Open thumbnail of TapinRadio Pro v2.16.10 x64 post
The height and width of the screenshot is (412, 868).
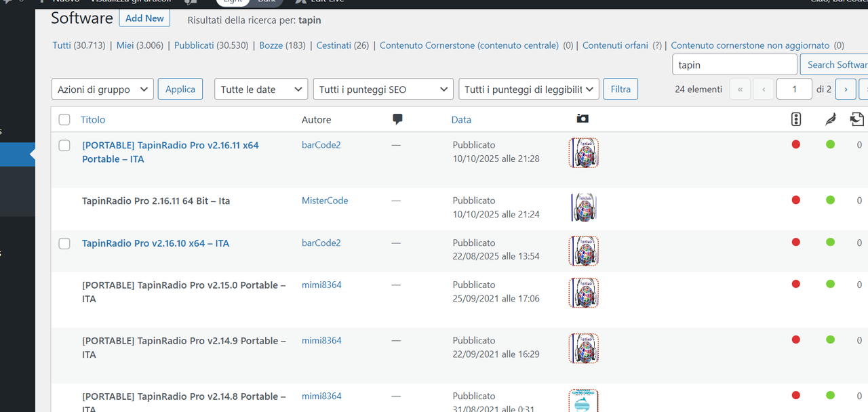[x=584, y=251]
